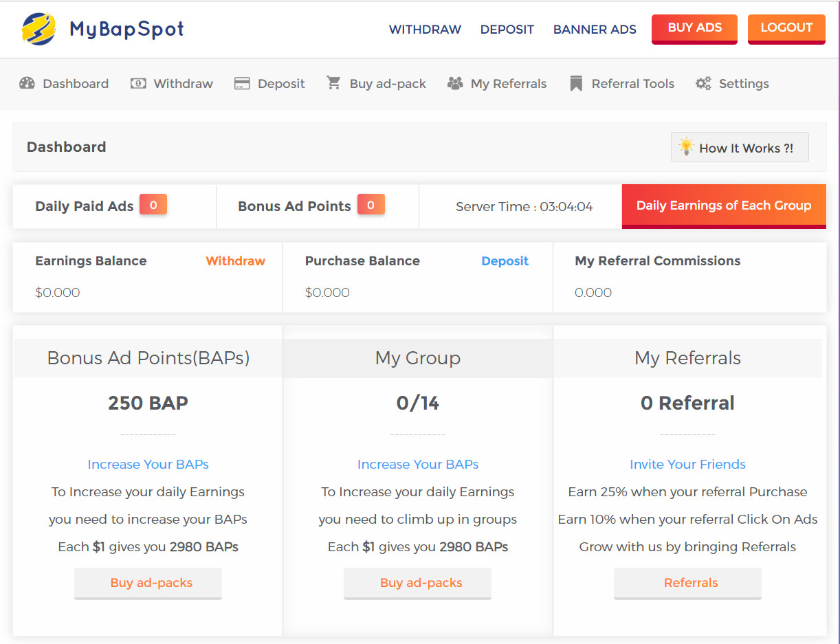Image resolution: width=840 pixels, height=644 pixels.
Task: Click the Deposit credit card icon
Action: pos(242,84)
